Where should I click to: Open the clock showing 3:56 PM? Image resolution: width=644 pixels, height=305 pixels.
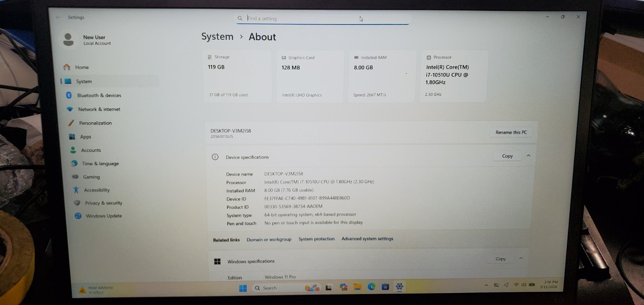point(549,284)
